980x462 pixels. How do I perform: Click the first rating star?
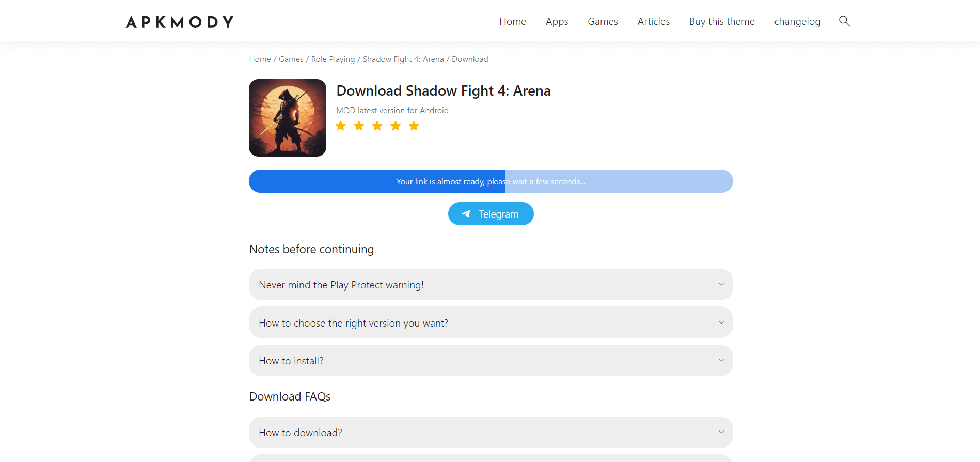tap(341, 126)
